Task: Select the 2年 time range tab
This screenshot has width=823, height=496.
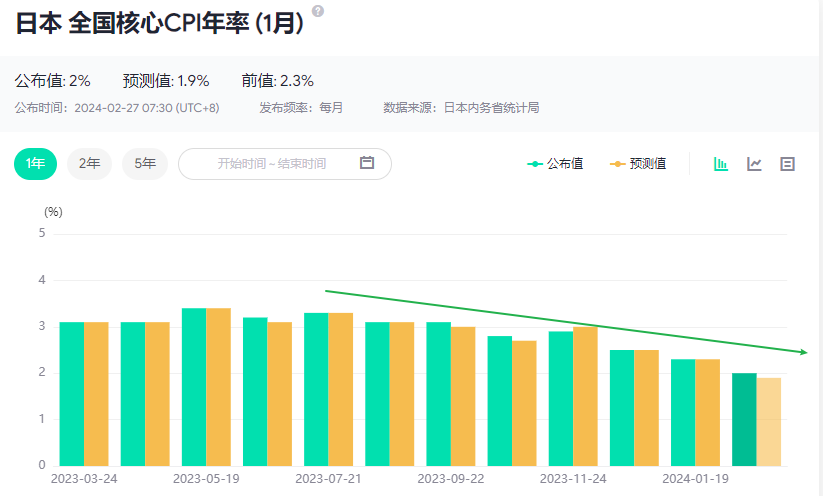Action: pyautogui.click(x=89, y=164)
